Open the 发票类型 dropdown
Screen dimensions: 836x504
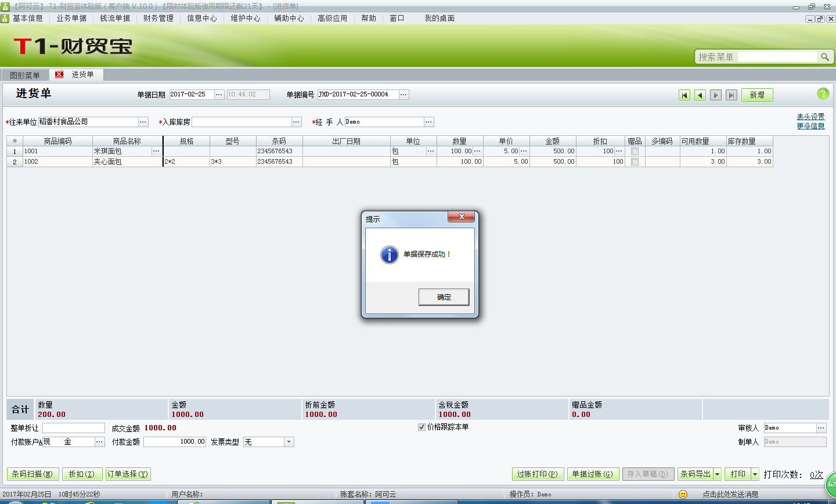[x=288, y=441]
